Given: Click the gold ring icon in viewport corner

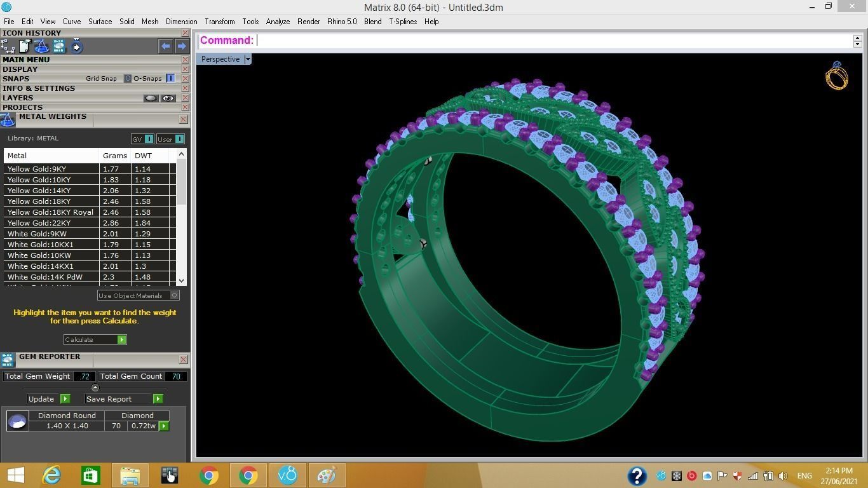Looking at the screenshot, I should click(x=836, y=76).
